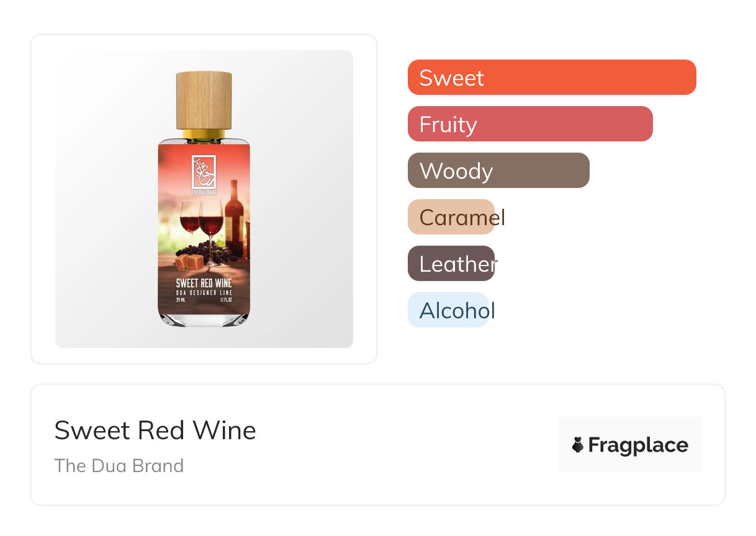The image size is (756, 536).
Task: Click the "34 ML" text on bottle
Action: pyautogui.click(x=182, y=300)
